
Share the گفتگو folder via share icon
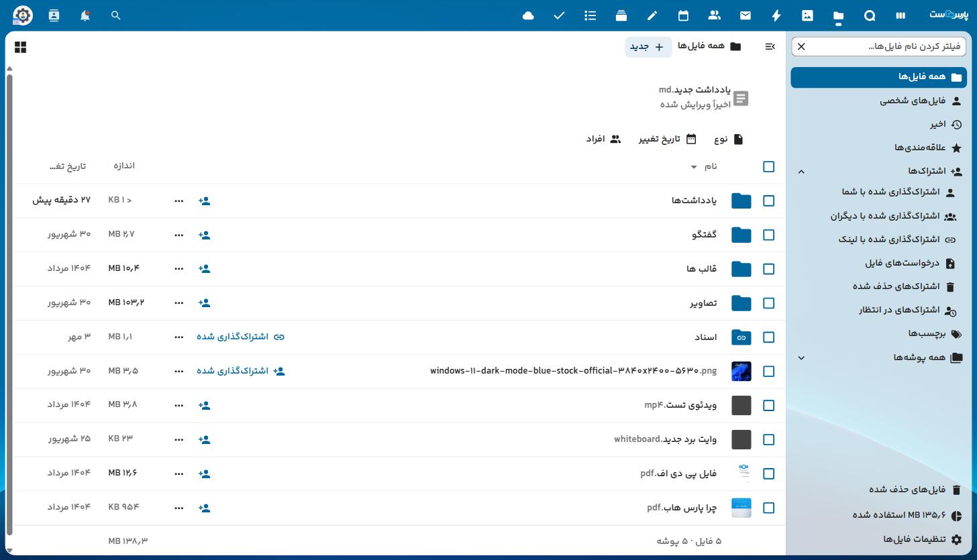click(205, 235)
